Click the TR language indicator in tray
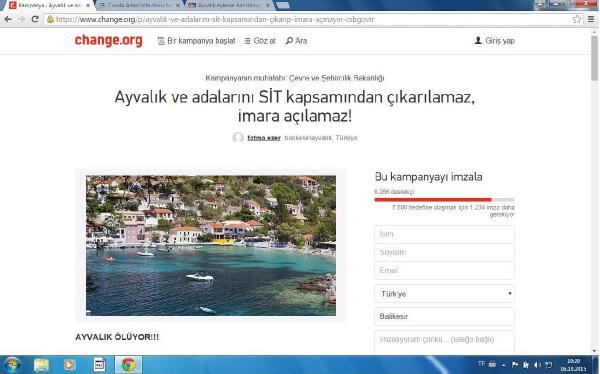 tap(481, 363)
